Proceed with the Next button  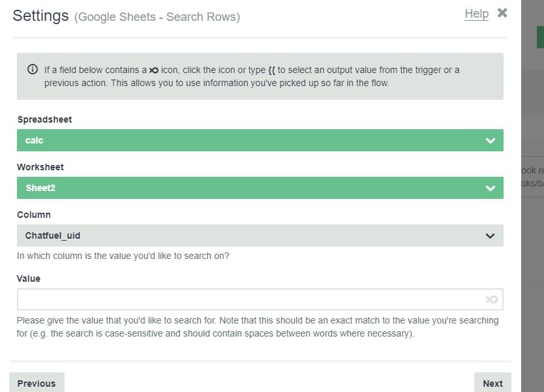[x=492, y=383]
